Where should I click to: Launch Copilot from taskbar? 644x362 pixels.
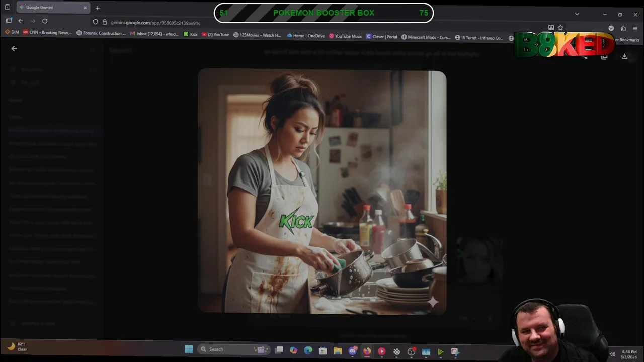[x=293, y=350]
